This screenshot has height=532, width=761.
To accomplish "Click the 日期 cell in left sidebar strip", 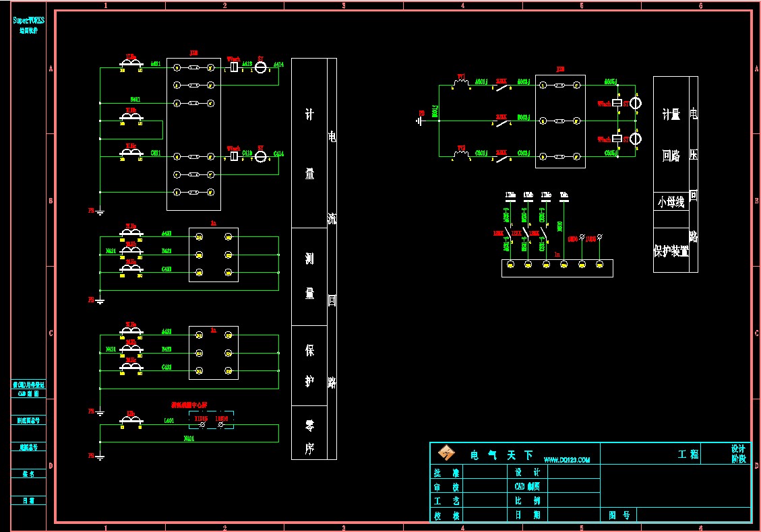I will 29,500.
